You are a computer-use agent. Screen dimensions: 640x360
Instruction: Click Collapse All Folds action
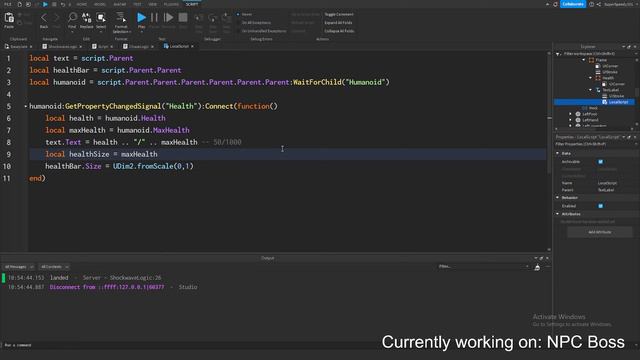(x=339, y=31)
